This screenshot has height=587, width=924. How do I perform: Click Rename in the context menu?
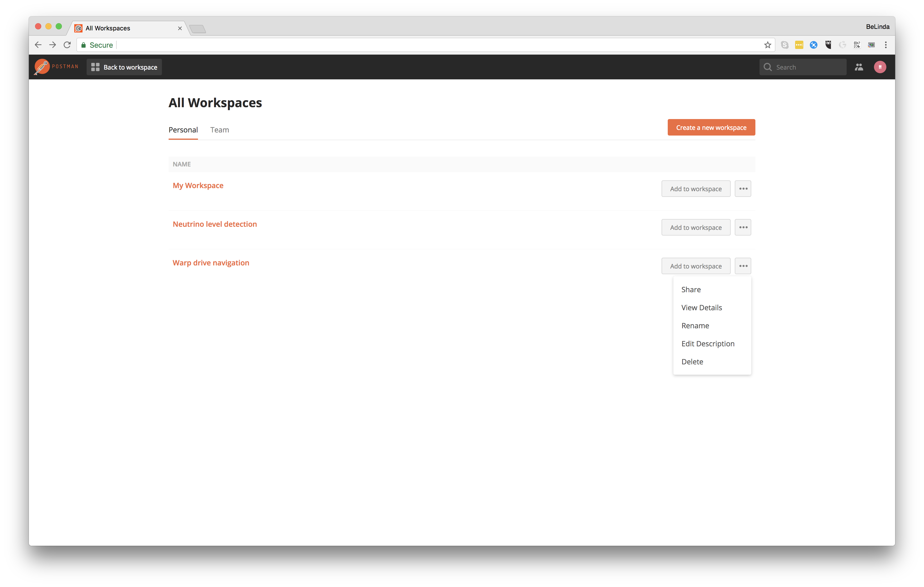tap(695, 325)
